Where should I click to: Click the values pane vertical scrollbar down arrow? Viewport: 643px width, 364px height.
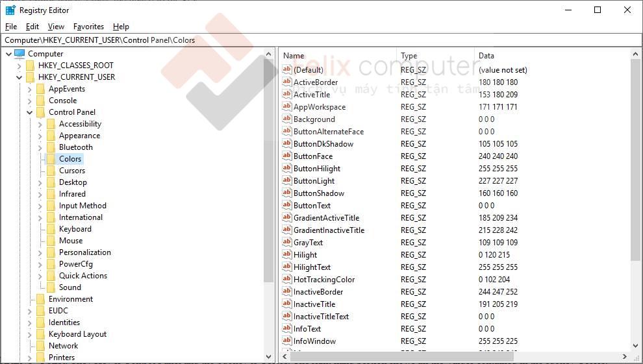pyautogui.click(x=635, y=345)
